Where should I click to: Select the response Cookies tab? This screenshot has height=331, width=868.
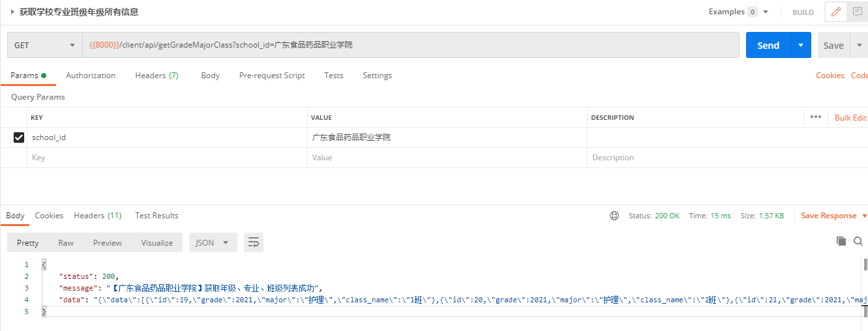point(49,216)
